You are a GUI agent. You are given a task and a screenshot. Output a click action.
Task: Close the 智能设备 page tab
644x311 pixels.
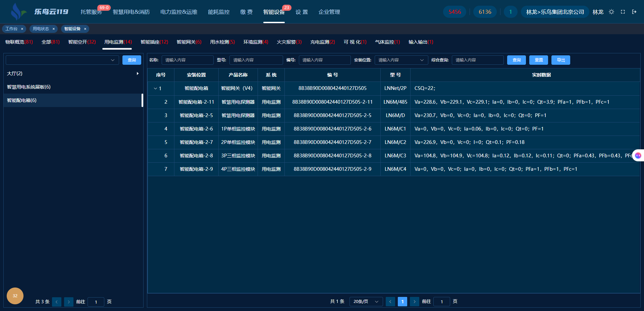click(85, 29)
